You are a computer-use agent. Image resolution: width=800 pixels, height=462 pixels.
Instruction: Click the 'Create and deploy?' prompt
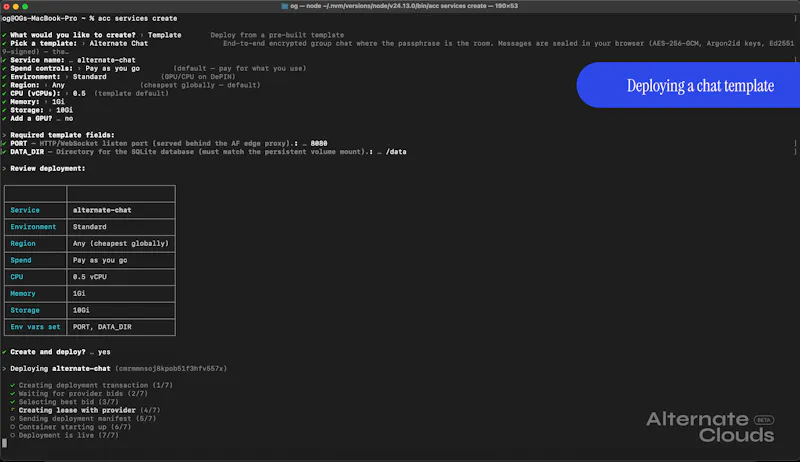(48, 352)
